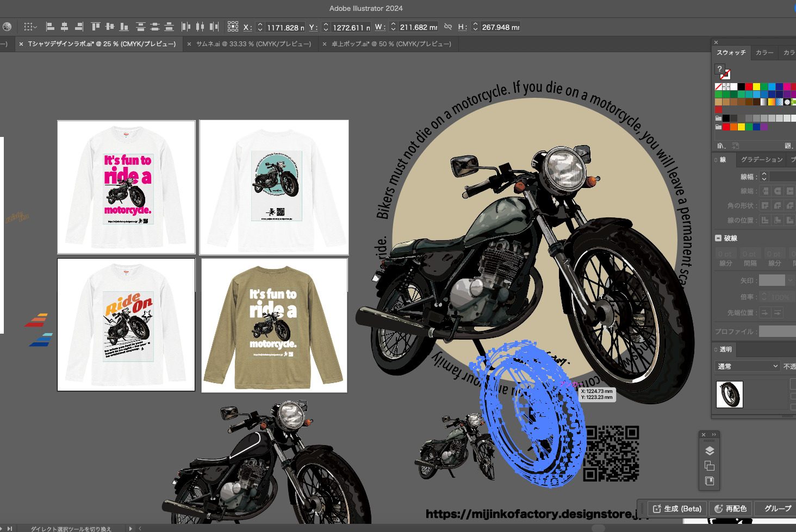Close the Swatches panel group
Viewport: 796px width, 532px height.
pos(716,42)
